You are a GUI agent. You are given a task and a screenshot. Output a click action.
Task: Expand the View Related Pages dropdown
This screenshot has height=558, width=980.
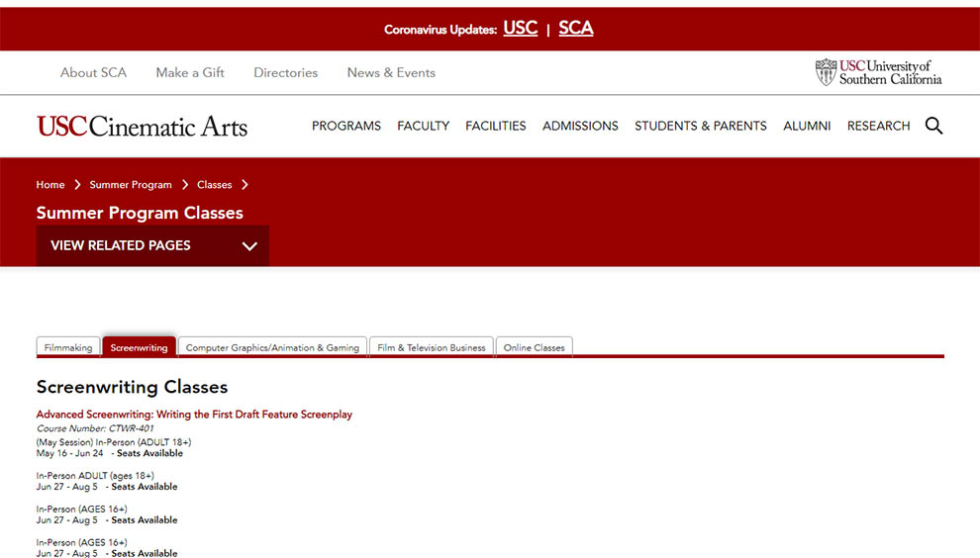tap(152, 245)
